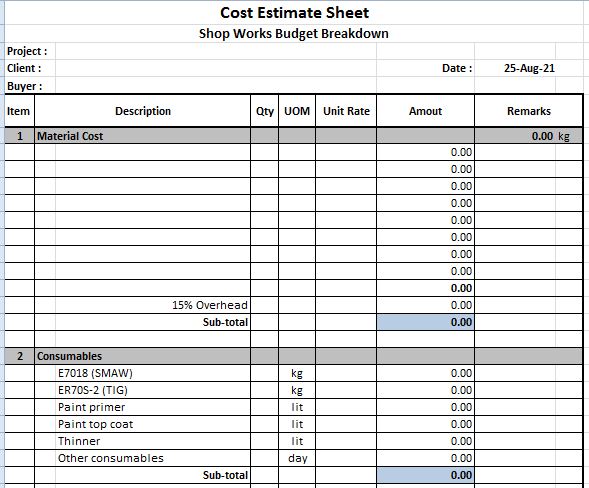This screenshot has width=589, height=488.
Task: Select the lit UOM for Paint top coat
Action: pos(297,424)
